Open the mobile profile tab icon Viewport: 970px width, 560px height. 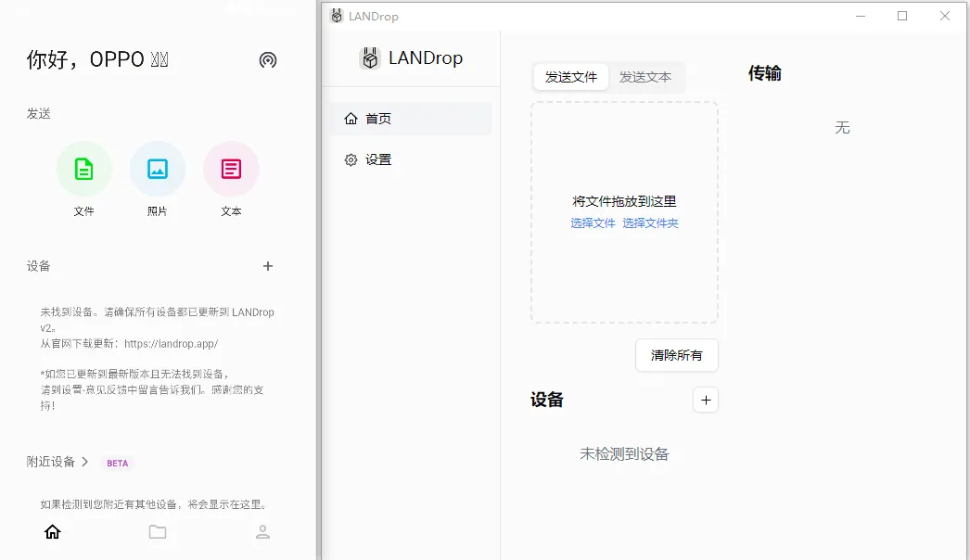263,531
